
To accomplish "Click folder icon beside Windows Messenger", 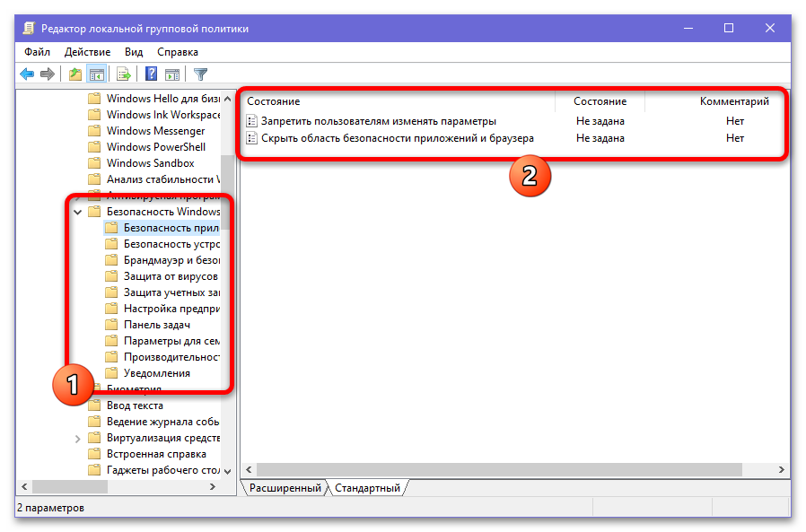I will (x=94, y=131).
